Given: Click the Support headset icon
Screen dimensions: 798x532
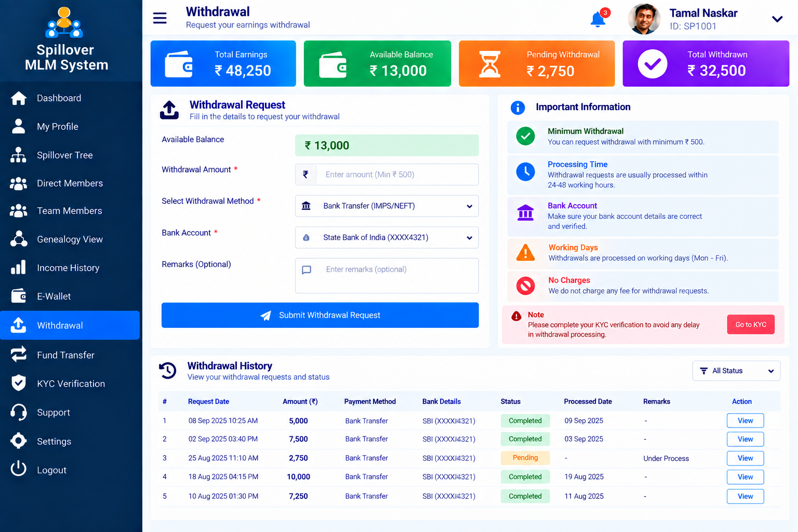Looking at the screenshot, I should click(x=19, y=413).
